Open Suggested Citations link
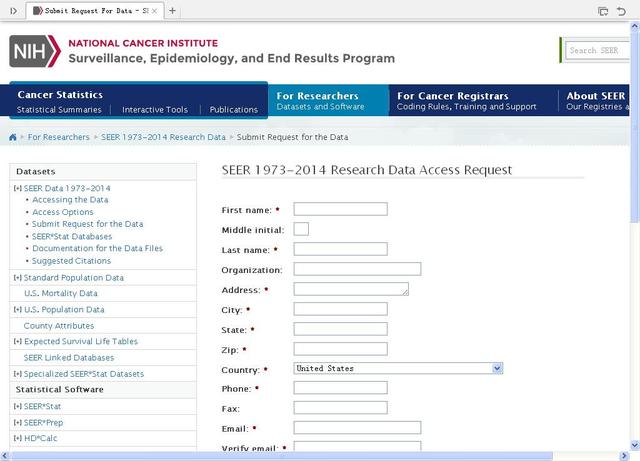The width and height of the screenshot is (640, 461). pyautogui.click(x=71, y=261)
